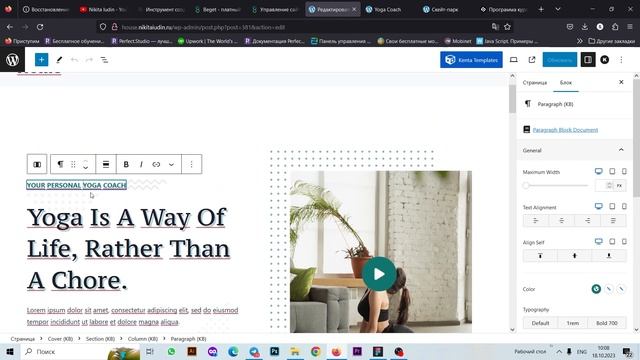Open Paragraph Block Document link
This screenshot has height=360, width=640.
click(565, 130)
